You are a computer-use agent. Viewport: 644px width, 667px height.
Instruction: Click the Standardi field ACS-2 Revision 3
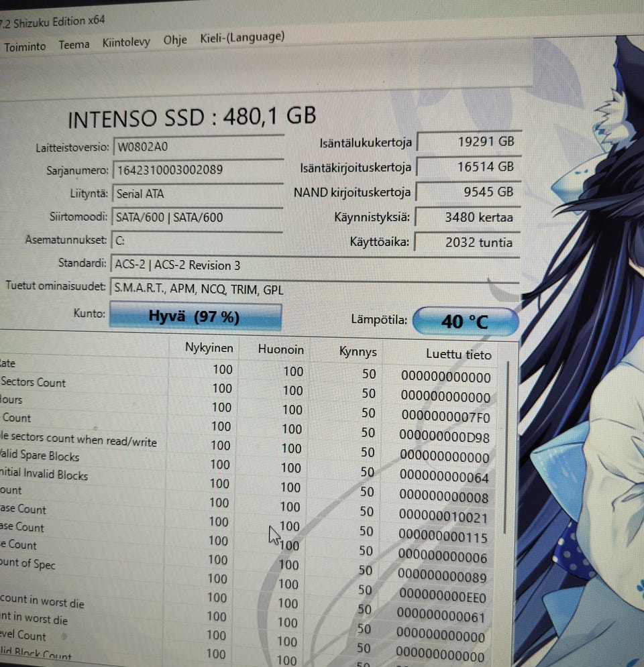(x=315, y=265)
